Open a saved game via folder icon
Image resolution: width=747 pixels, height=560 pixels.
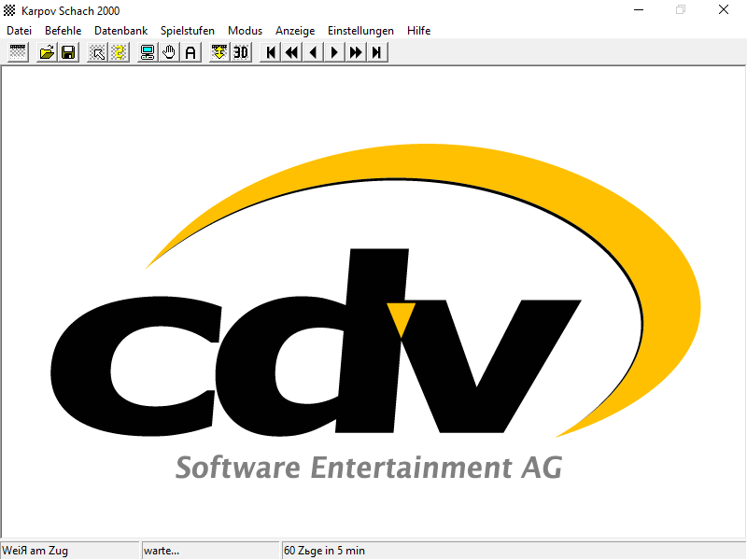coord(47,52)
